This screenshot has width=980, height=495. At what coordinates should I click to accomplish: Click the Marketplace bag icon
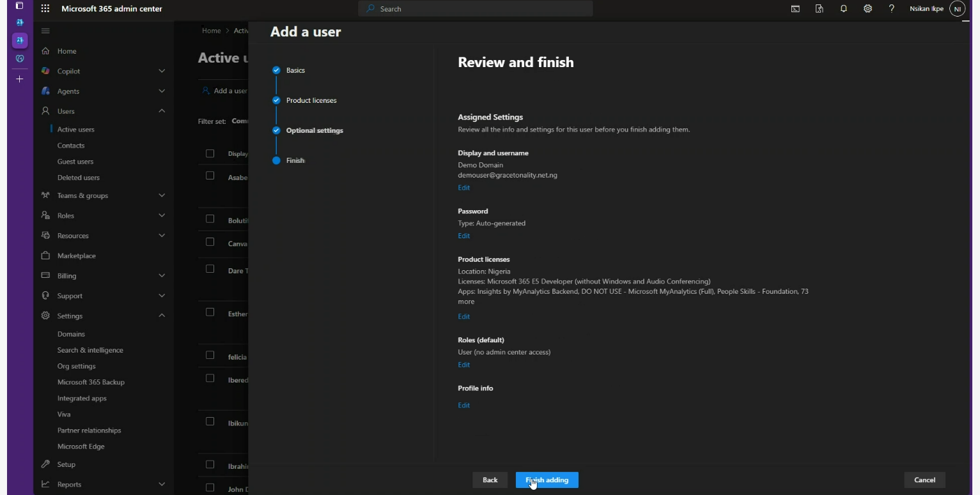[45, 255]
